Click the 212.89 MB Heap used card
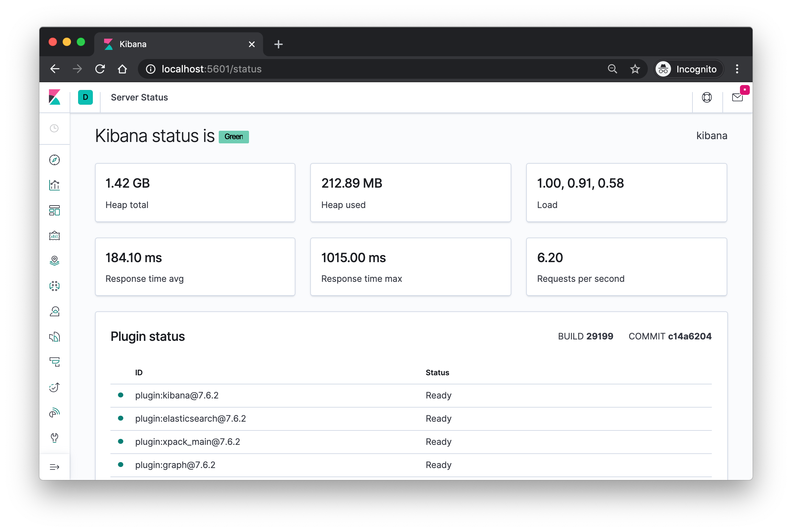Image resolution: width=792 pixels, height=532 pixels. (411, 193)
